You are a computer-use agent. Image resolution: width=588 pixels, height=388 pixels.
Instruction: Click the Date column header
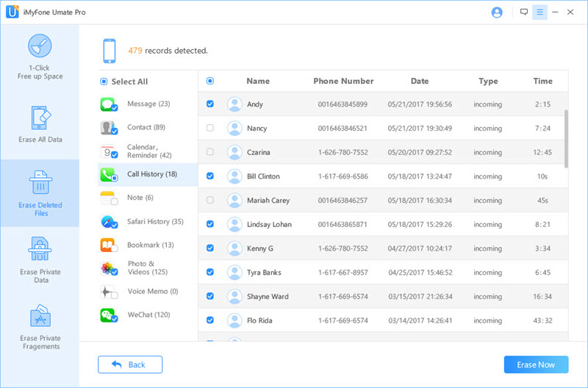(x=420, y=81)
